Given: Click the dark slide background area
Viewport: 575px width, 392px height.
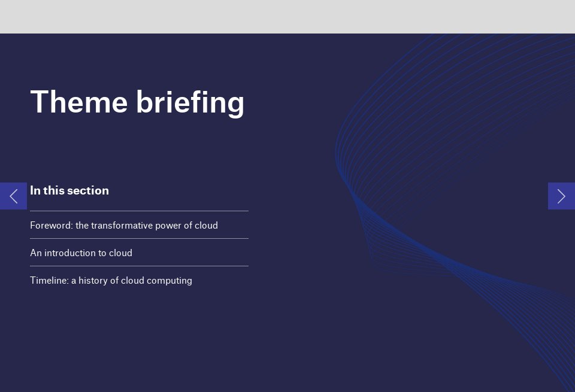Looking at the screenshot, I should (x=287, y=347).
